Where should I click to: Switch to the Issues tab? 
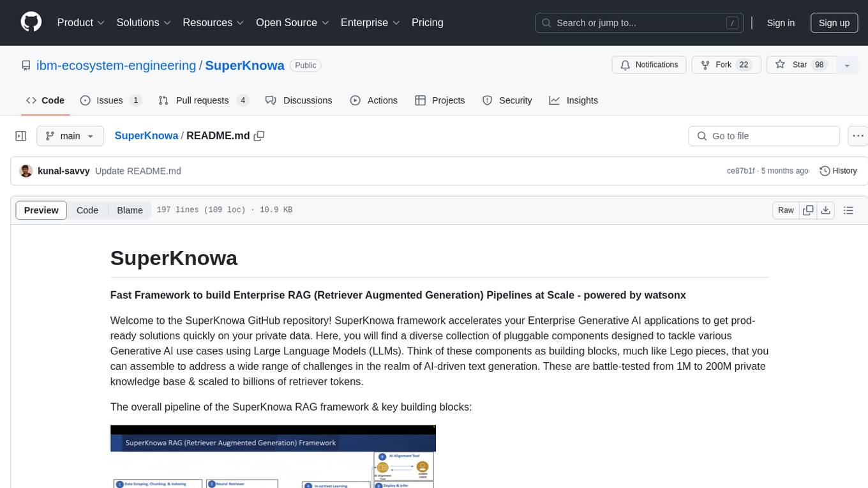(x=111, y=100)
